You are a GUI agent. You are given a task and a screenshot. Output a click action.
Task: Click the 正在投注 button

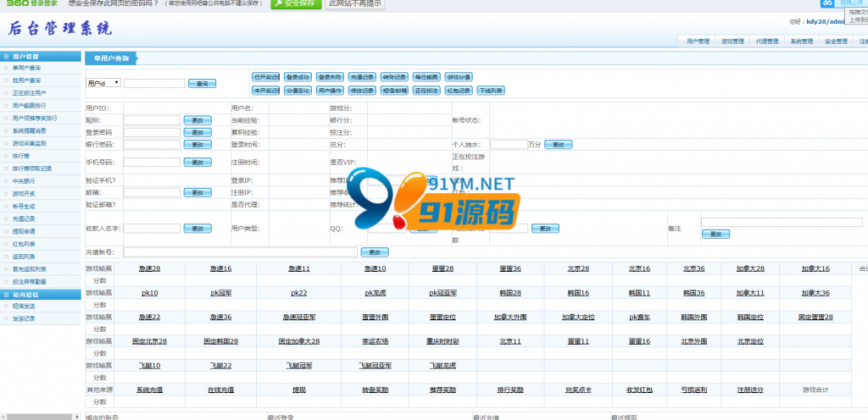tap(426, 91)
